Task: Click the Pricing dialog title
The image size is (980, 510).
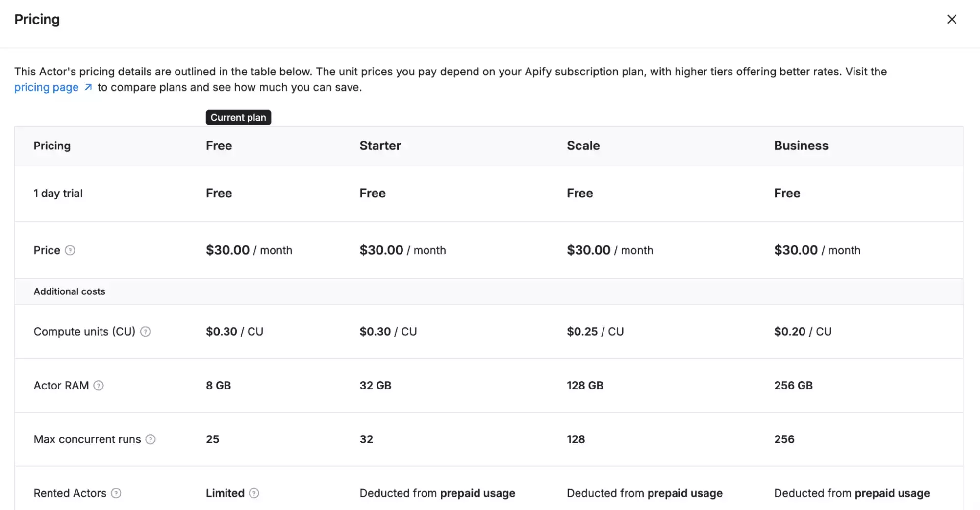Action: click(x=37, y=19)
